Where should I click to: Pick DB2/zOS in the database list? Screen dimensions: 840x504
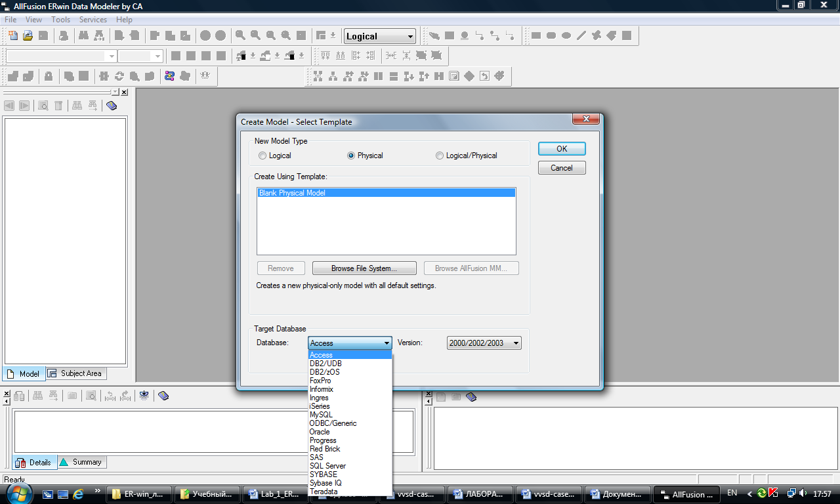pyautogui.click(x=350, y=372)
